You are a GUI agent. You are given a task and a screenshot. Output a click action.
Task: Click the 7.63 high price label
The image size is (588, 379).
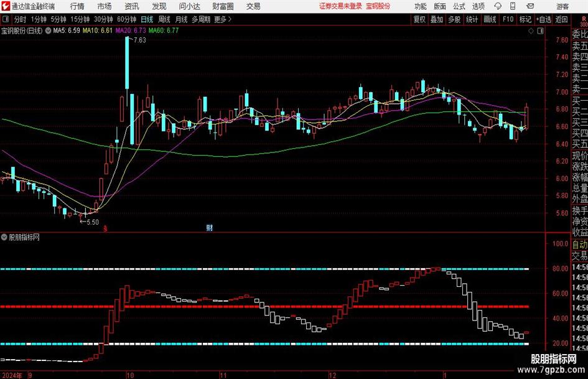(139, 40)
